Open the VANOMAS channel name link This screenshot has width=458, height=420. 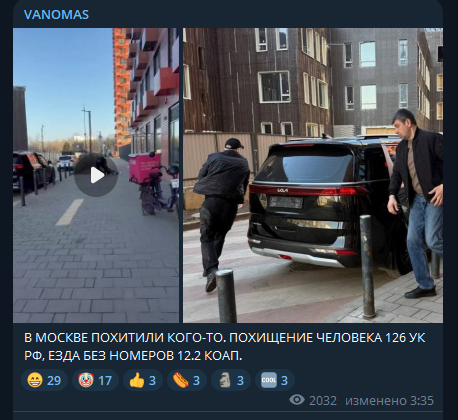coord(56,15)
